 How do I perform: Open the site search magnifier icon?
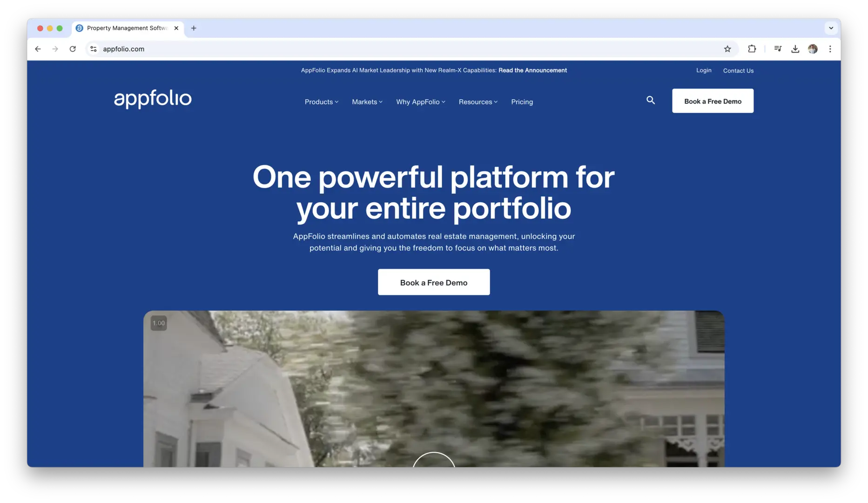point(651,100)
